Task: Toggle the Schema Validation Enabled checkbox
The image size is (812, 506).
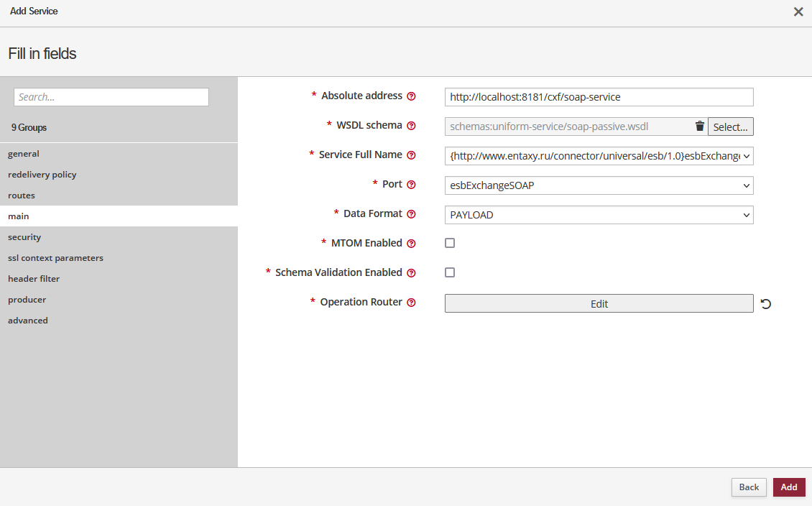Action: coord(450,272)
